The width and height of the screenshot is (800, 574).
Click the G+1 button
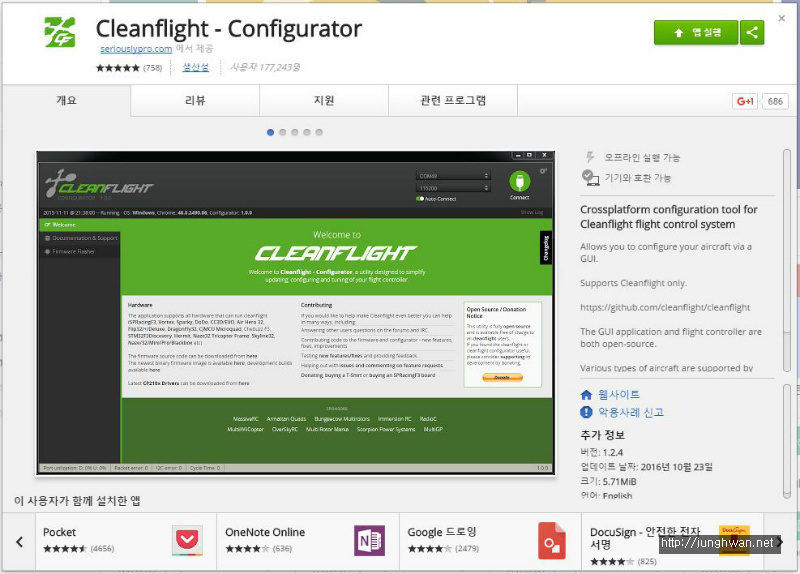pos(745,102)
